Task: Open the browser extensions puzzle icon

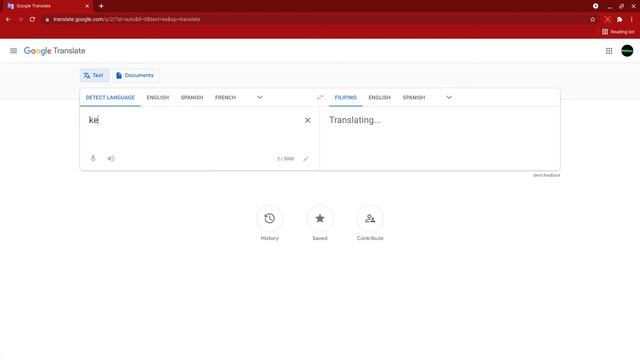Action: point(620,19)
